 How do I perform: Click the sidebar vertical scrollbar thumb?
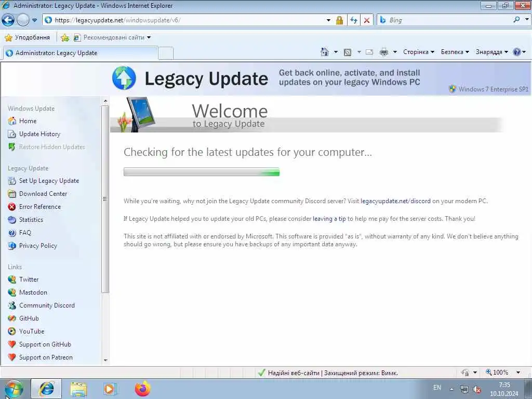(x=105, y=199)
